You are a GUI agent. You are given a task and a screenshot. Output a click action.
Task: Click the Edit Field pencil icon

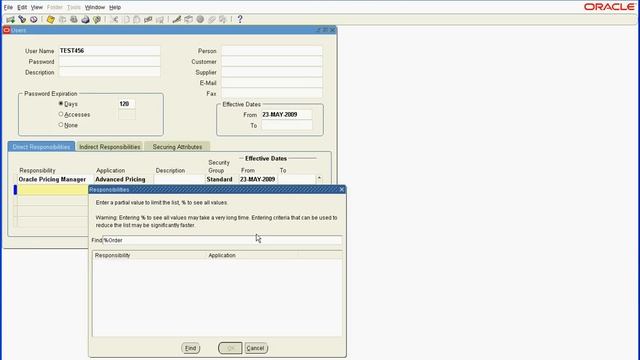coord(177,19)
